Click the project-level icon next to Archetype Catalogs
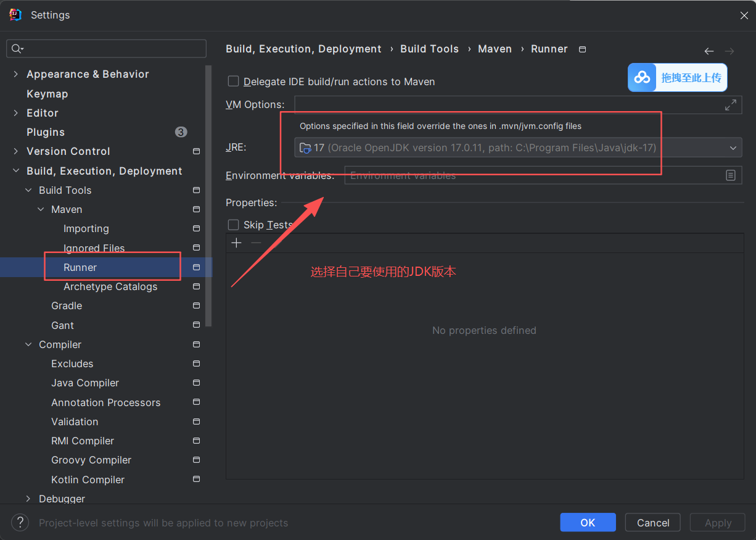Viewport: 756px width, 540px height. 196,286
